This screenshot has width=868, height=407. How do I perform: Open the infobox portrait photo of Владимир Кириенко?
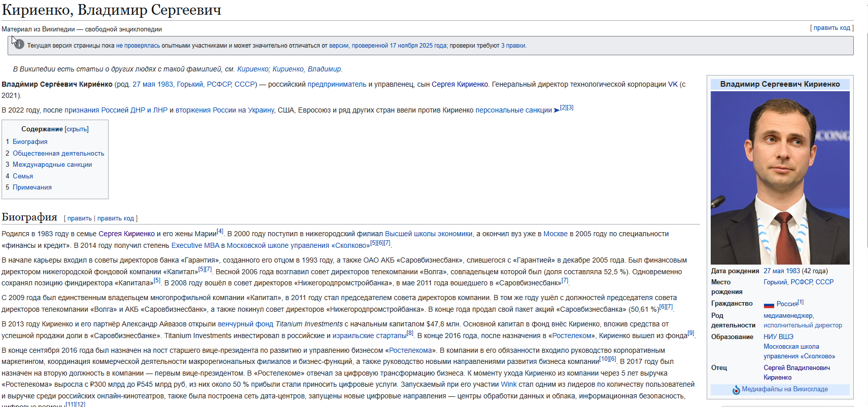point(780,178)
